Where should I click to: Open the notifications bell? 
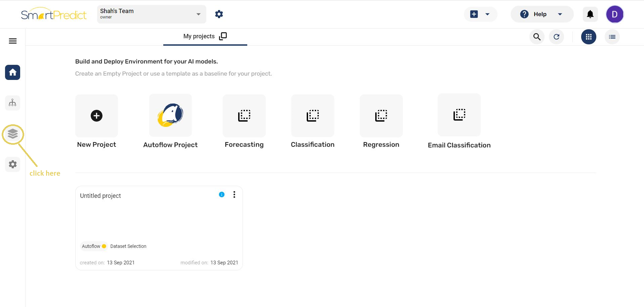click(x=590, y=14)
